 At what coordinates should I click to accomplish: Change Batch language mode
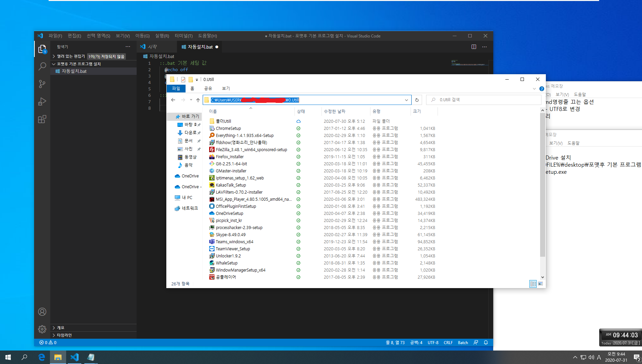point(463,342)
